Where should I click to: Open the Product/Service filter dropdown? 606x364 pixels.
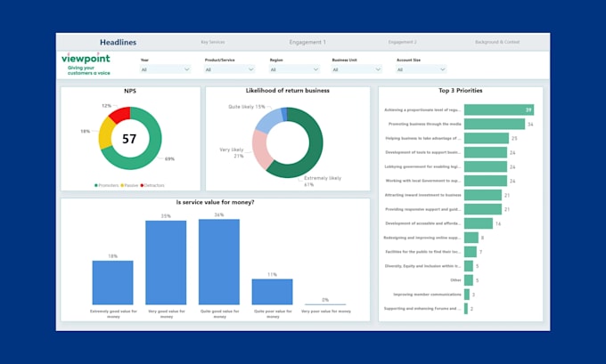(230, 69)
